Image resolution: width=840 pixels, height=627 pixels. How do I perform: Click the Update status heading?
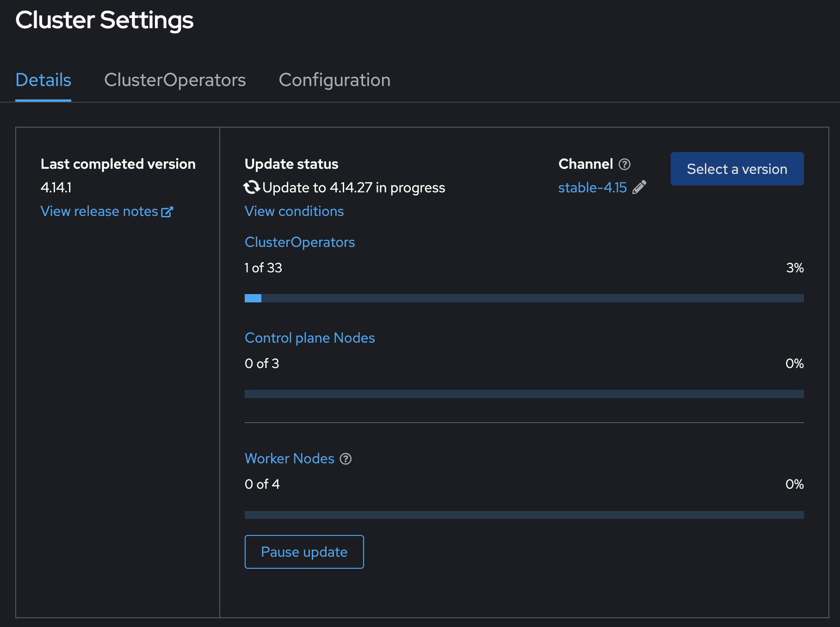291,164
